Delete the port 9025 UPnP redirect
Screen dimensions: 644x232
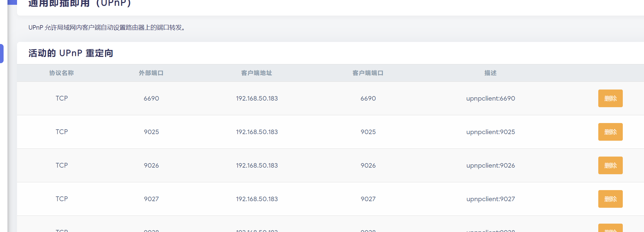[x=610, y=132]
